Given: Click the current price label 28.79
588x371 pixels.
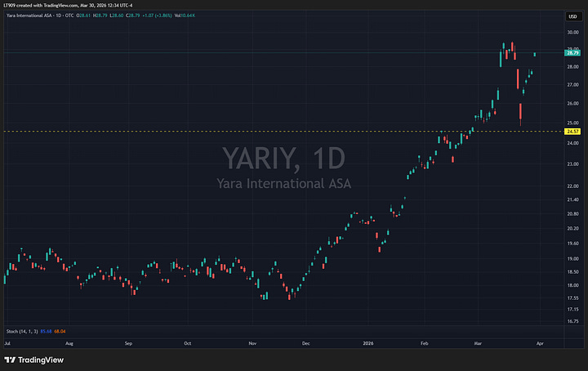Looking at the screenshot, I should (x=572, y=53).
